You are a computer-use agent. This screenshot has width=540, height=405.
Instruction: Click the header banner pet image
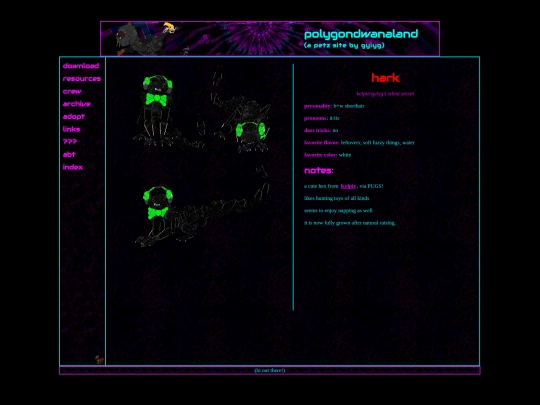click(147, 39)
